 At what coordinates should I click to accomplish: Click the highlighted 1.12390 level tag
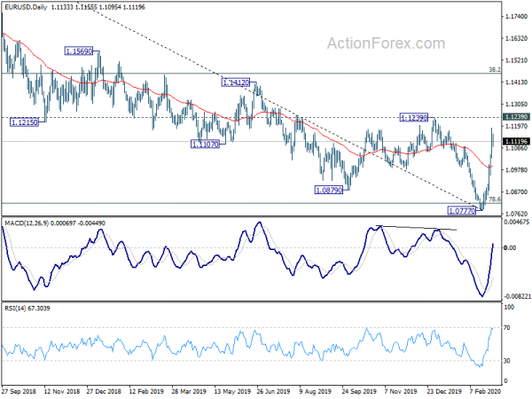(516, 117)
